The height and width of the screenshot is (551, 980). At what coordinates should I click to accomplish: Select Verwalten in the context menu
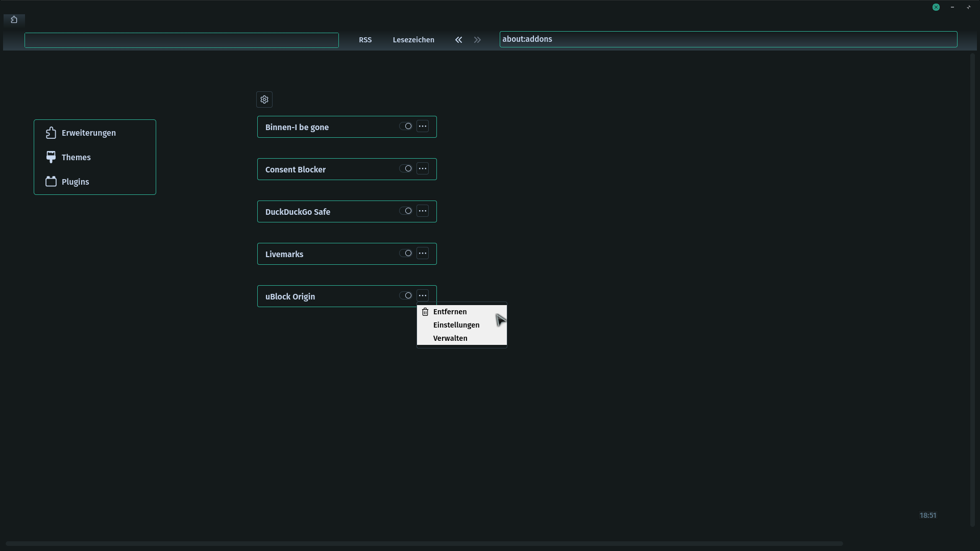(x=450, y=338)
